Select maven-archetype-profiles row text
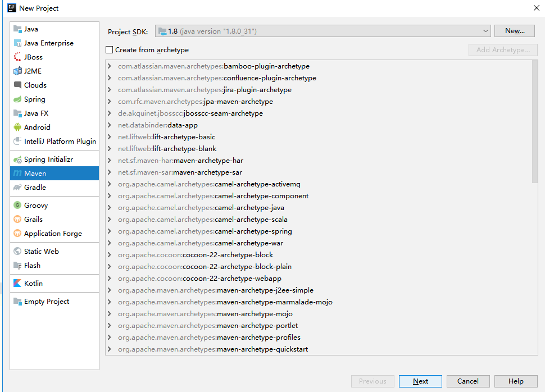The width and height of the screenshot is (545, 392). (x=209, y=338)
